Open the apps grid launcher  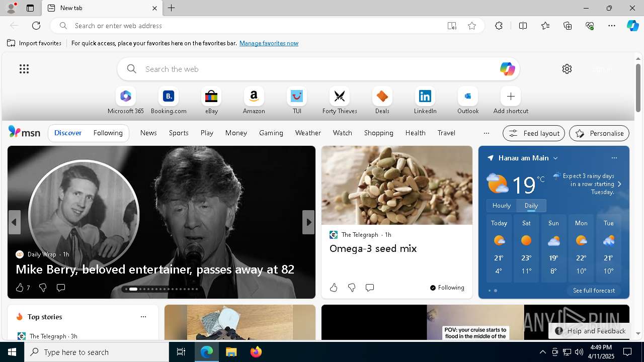(24, 69)
